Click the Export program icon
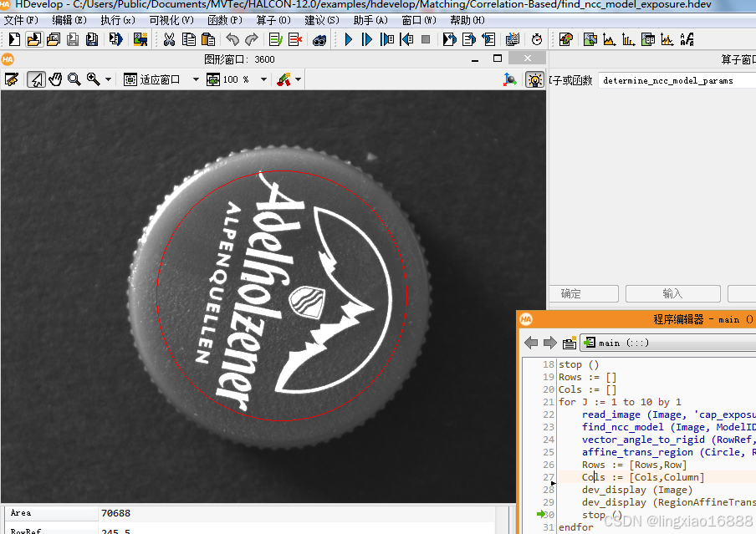This screenshot has width=756, height=534. [x=115, y=39]
